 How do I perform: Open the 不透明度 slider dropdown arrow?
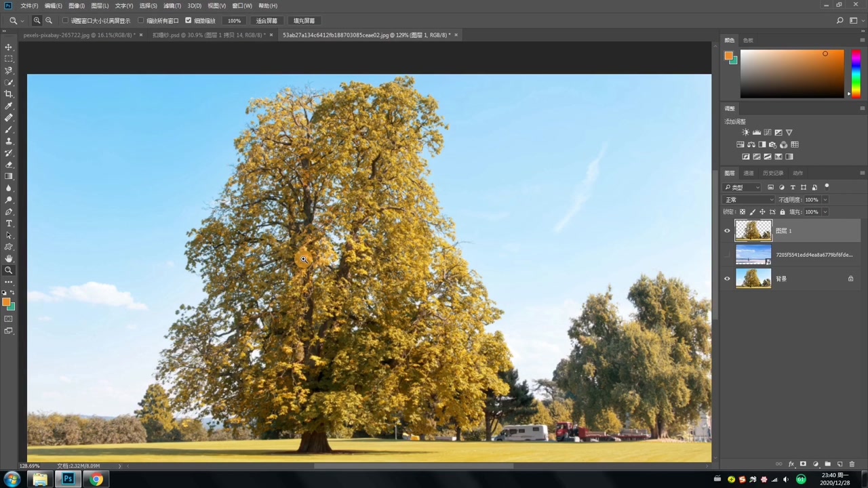click(825, 200)
